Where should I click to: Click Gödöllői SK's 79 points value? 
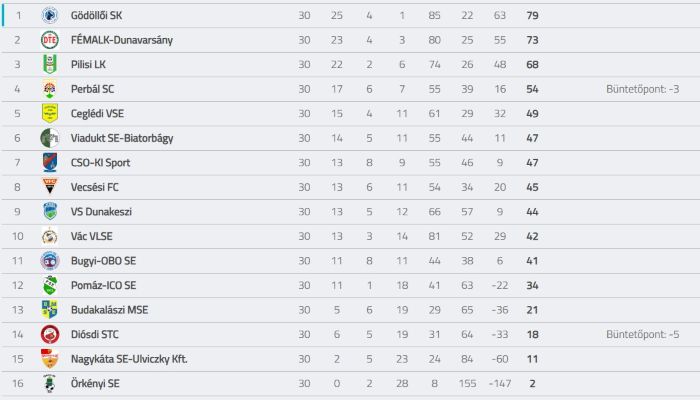532,16
